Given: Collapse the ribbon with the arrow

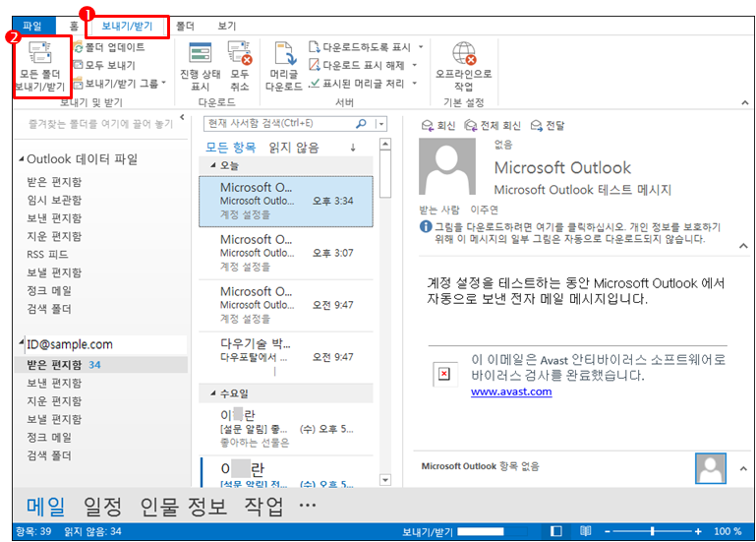Looking at the screenshot, I should pyautogui.click(x=745, y=102).
